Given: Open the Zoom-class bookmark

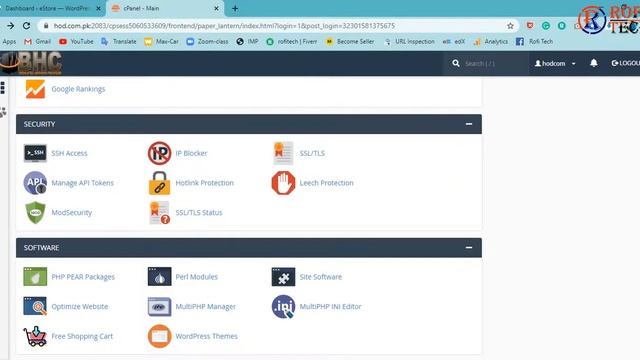Looking at the screenshot, I should [207, 42].
